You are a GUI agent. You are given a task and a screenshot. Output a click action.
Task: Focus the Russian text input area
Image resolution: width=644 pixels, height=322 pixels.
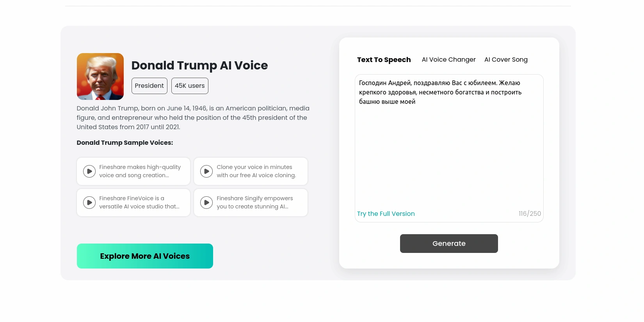point(449,148)
